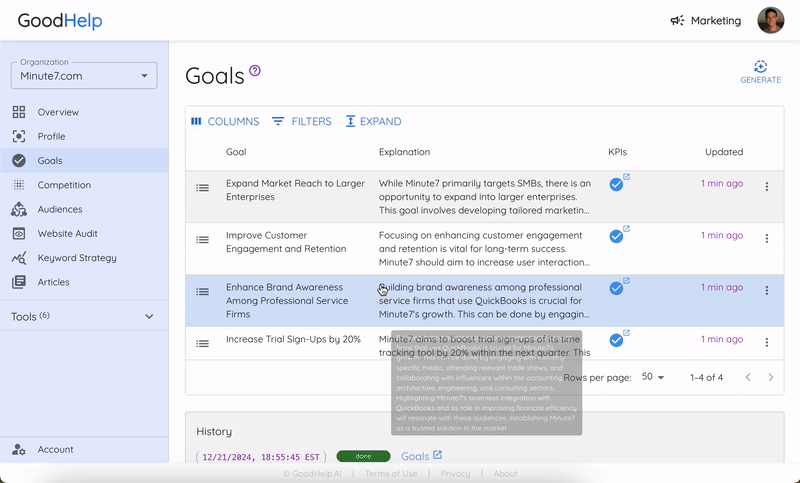This screenshot has height=483, width=800.
Task: Sort by the KPIs column header
Action: click(x=617, y=152)
